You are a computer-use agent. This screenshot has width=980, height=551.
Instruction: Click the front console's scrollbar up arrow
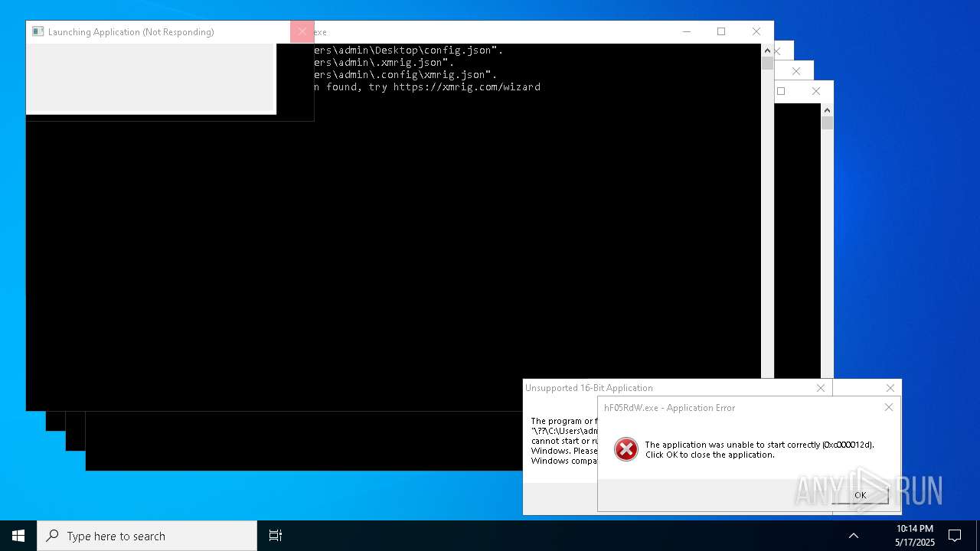tap(767, 51)
